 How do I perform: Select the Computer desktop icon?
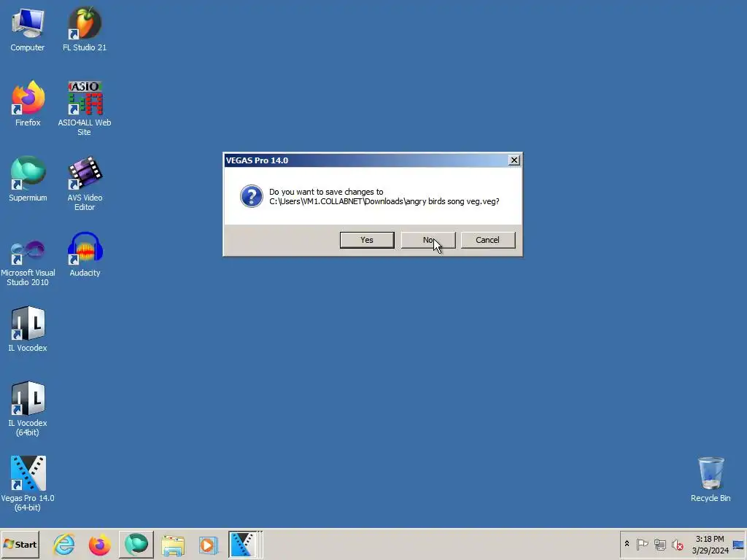(x=28, y=30)
